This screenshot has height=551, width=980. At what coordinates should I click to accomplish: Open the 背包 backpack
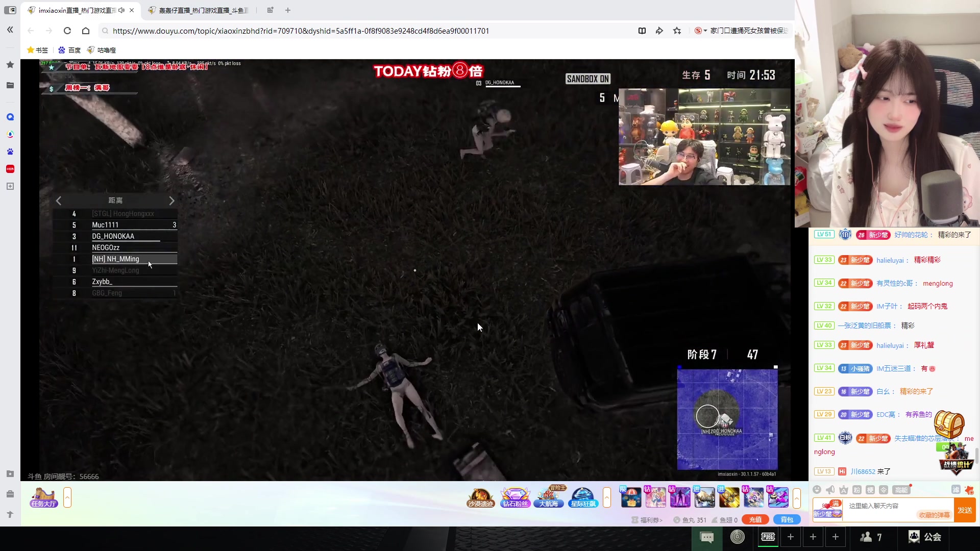click(x=787, y=520)
